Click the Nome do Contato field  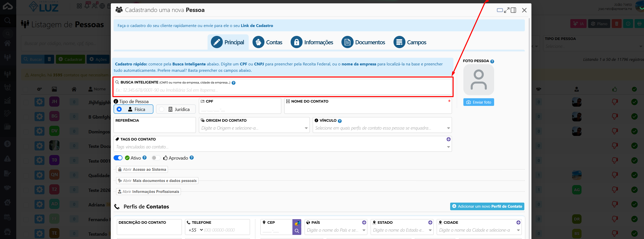coord(368,106)
